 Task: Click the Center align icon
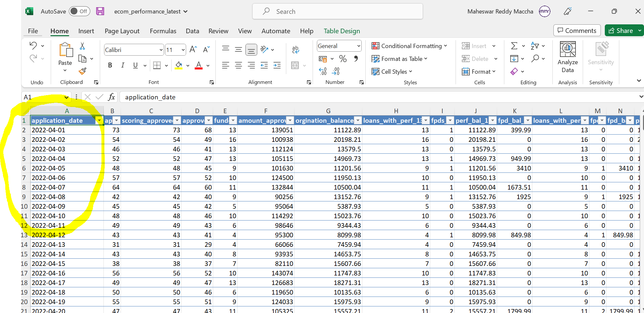(238, 65)
